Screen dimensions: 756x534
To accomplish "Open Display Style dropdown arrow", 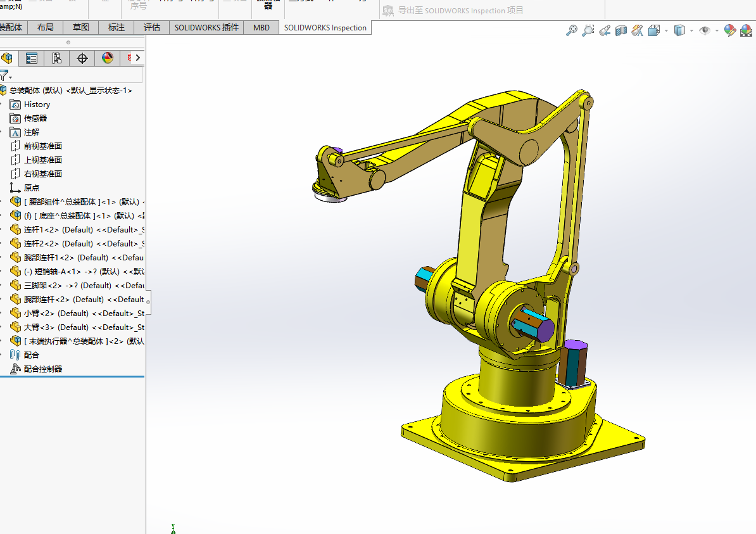I will 691,31.
